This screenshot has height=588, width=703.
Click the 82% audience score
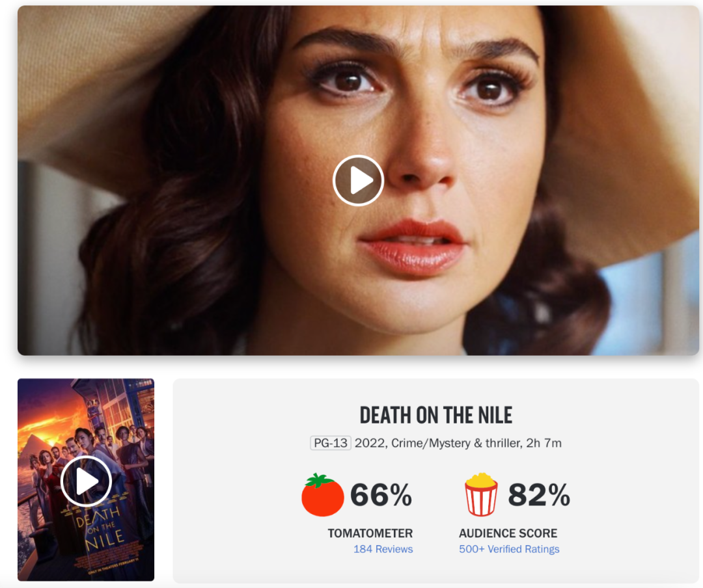[538, 495]
